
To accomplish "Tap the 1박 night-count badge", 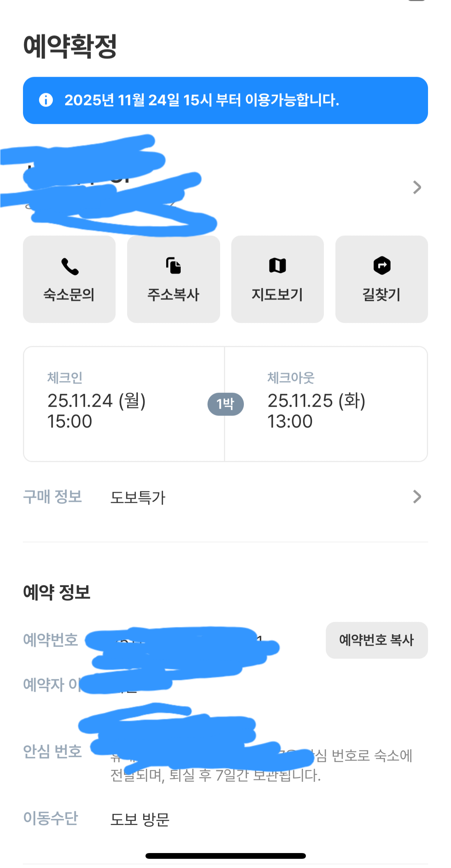I will pyautogui.click(x=225, y=404).
